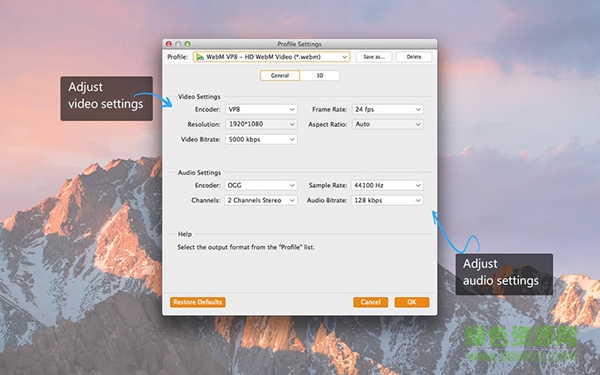600x375 pixels.
Task: Close the Profile Settings window
Action: point(169,44)
